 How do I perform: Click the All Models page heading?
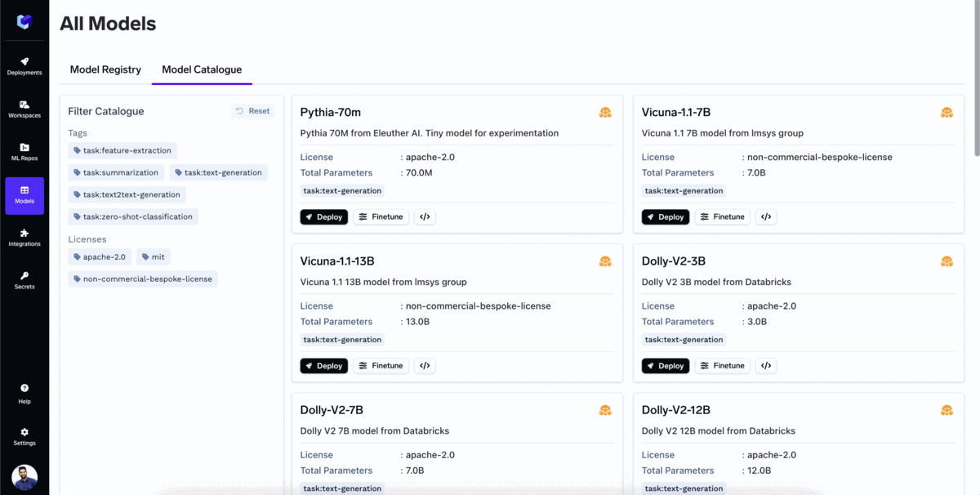coord(108,24)
